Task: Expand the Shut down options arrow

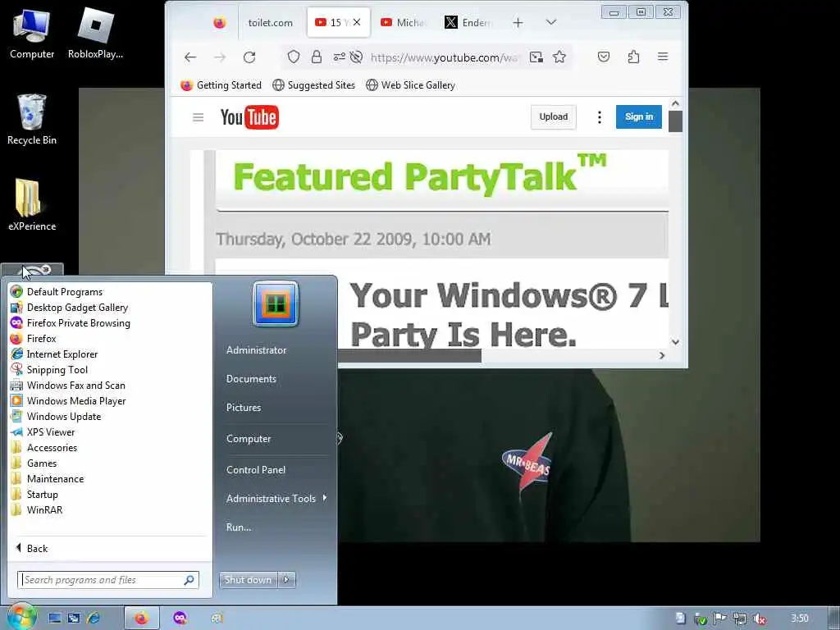Action: pyautogui.click(x=286, y=580)
